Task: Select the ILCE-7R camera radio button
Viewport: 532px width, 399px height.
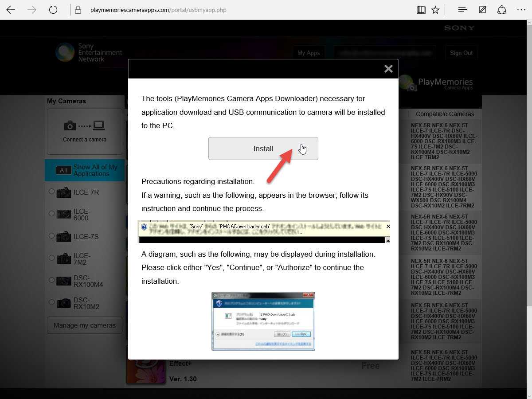Action: [x=52, y=192]
